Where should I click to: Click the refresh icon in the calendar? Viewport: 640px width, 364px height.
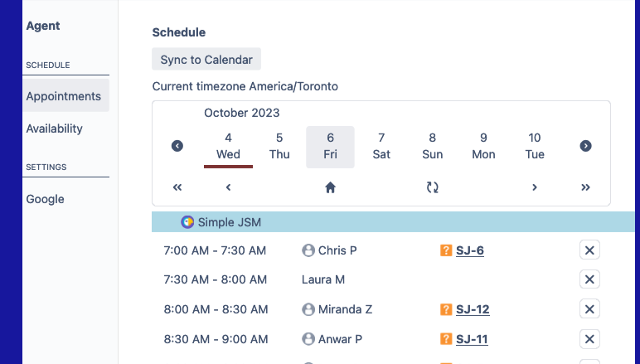point(432,187)
